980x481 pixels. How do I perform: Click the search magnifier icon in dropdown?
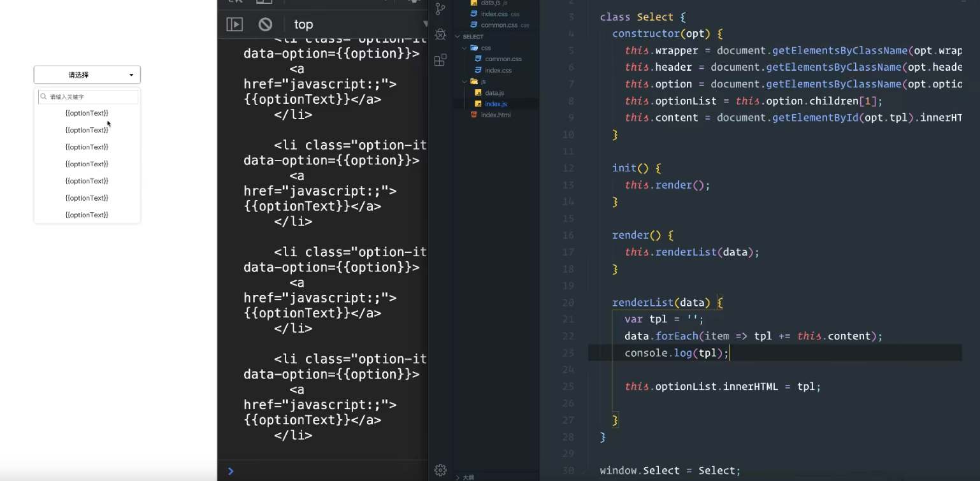pyautogui.click(x=43, y=97)
